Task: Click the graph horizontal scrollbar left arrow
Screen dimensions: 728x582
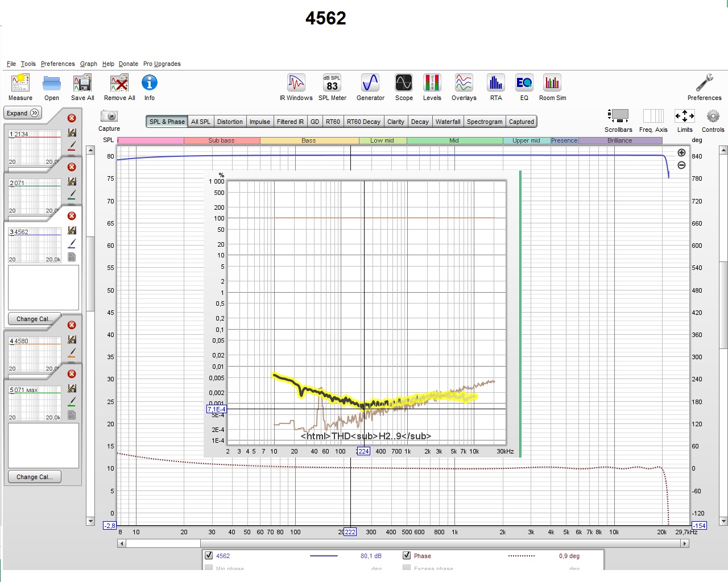Action: click(x=121, y=543)
